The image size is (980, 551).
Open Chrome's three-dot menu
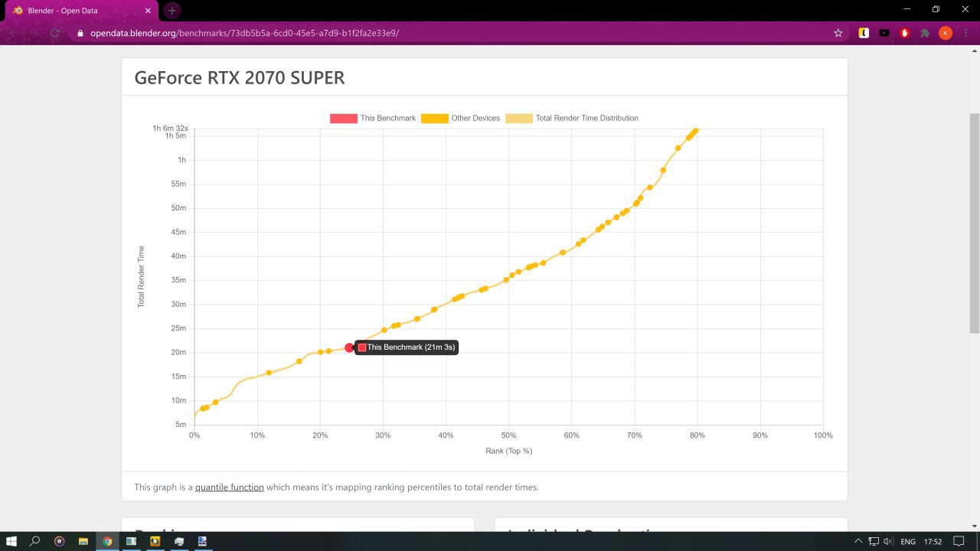click(x=966, y=33)
